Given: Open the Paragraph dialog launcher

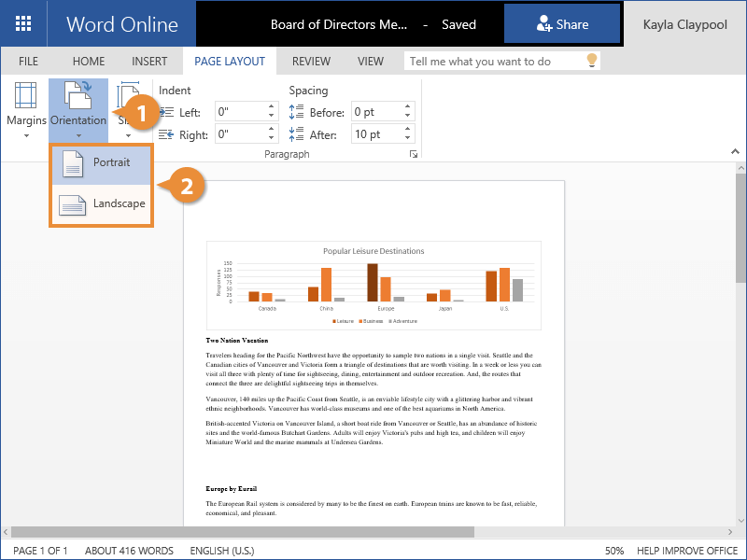Looking at the screenshot, I should (x=413, y=155).
